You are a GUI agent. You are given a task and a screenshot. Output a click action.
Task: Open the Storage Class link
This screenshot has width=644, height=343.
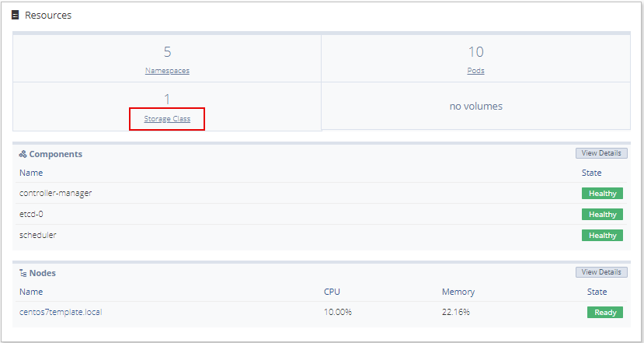click(167, 119)
